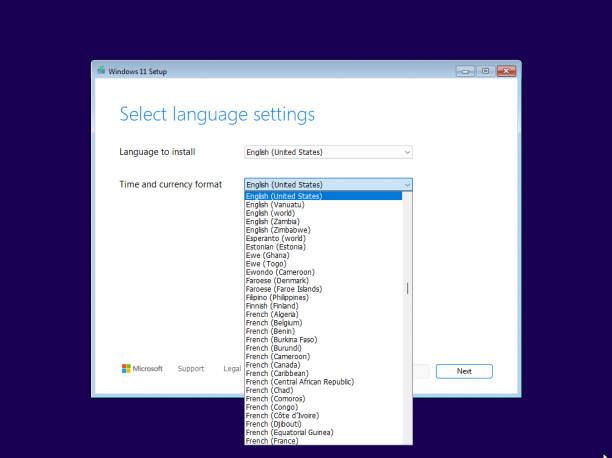Select French (Equatorial Guinea)

323,433
